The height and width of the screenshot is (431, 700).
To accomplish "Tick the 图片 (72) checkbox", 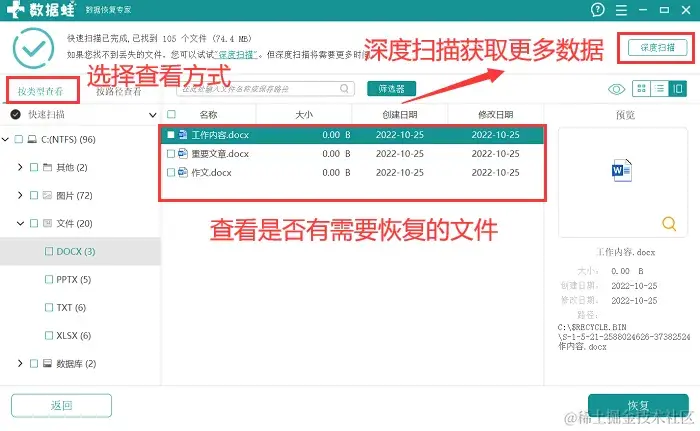I will pos(33,195).
